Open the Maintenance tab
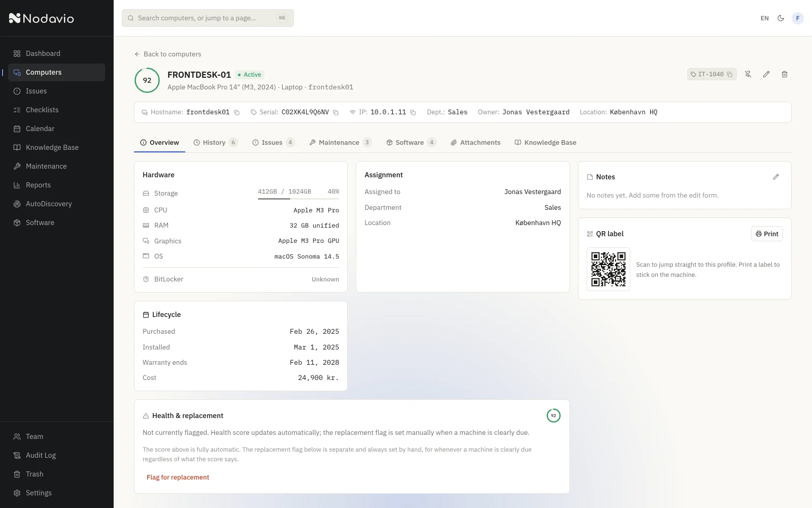The width and height of the screenshot is (812, 508). (340, 143)
